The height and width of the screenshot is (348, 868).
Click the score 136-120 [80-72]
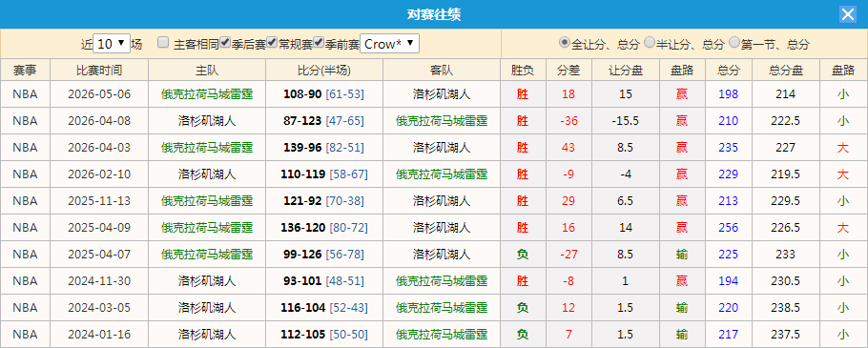[324, 227]
